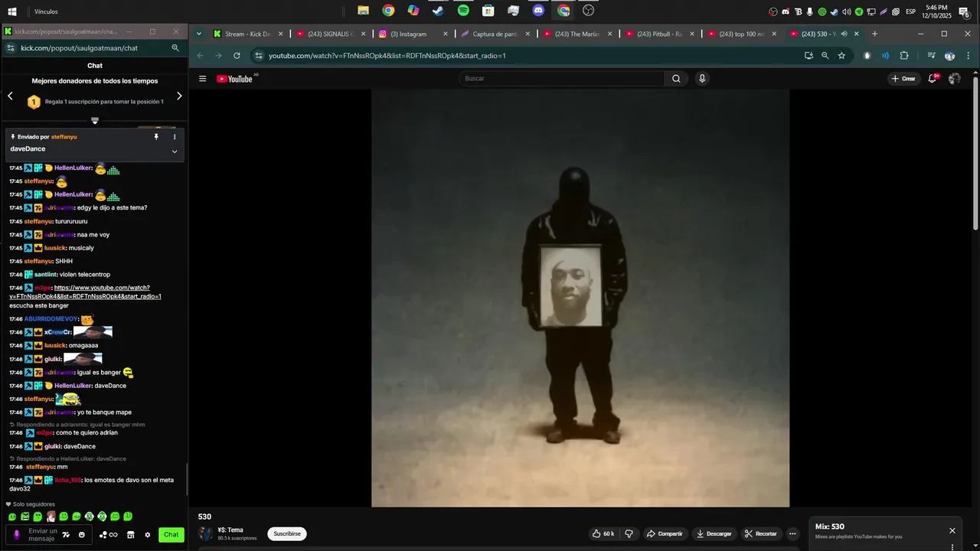The width and height of the screenshot is (980, 551).
Task: Open the Kick chat shop icon
Action: pos(130,535)
